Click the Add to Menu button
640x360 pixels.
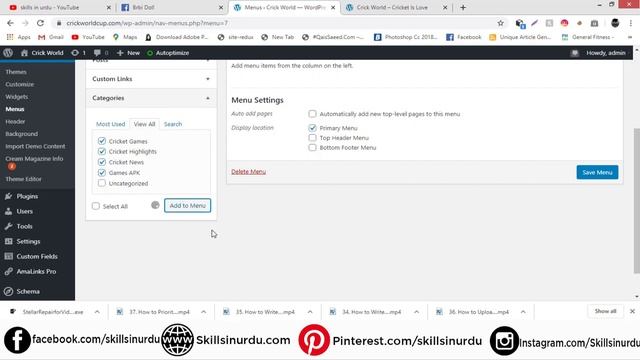coord(187,205)
